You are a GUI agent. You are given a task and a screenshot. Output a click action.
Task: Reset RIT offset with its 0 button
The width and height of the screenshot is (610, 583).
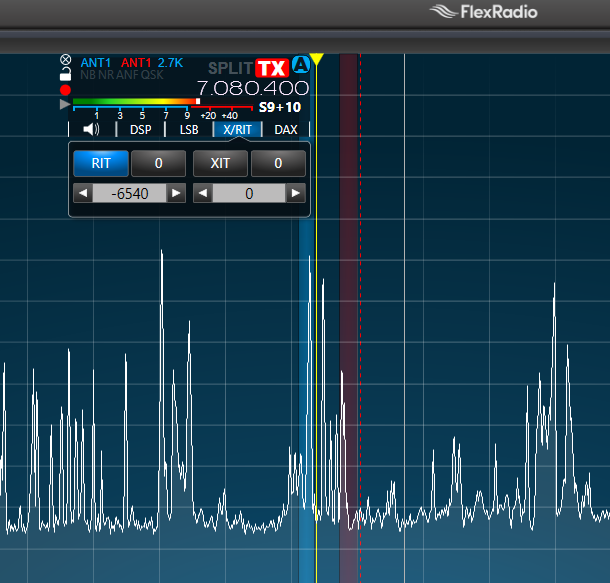pos(158,163)
